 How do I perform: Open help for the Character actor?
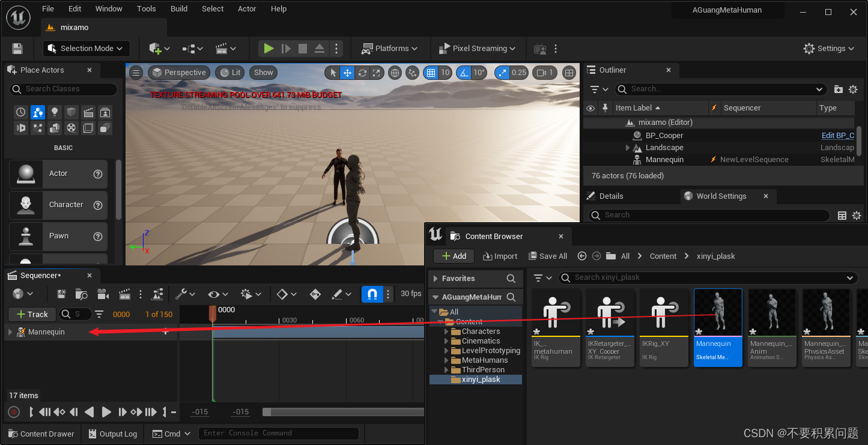[98, 205]
